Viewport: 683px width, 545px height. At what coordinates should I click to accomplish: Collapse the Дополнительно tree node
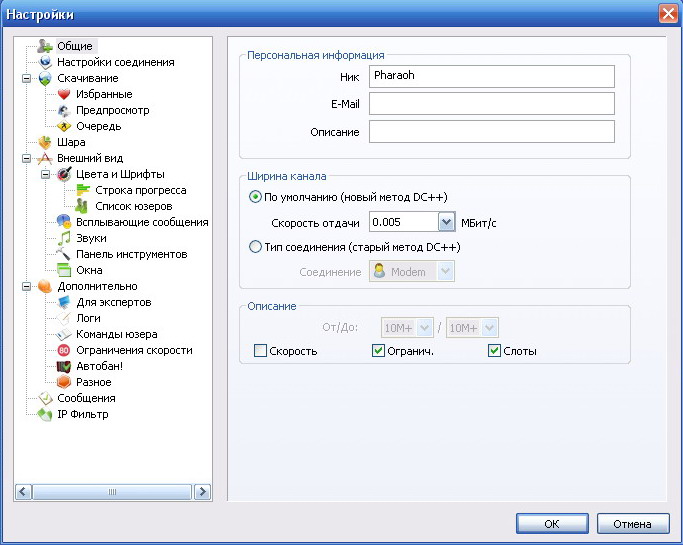(x=27, y=286)
